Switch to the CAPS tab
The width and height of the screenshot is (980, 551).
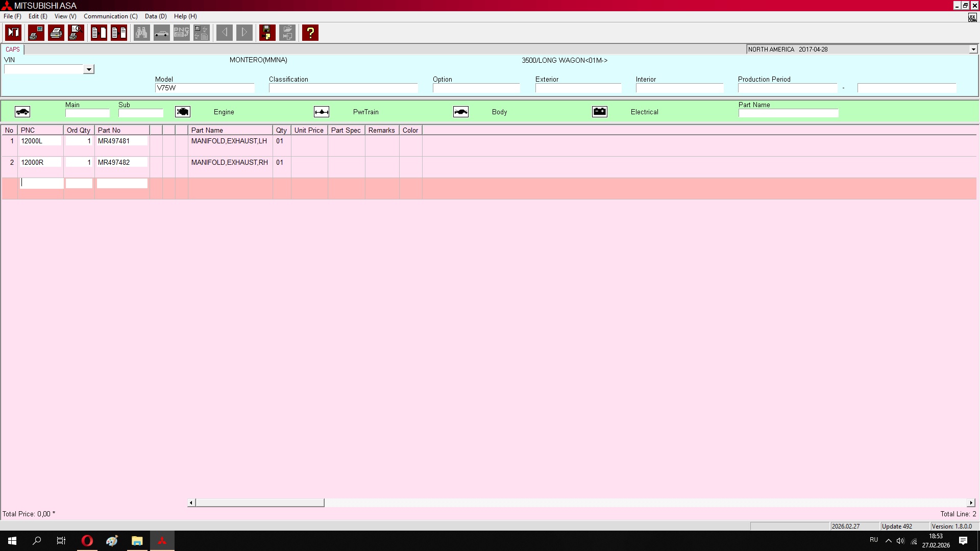point(13,49)
